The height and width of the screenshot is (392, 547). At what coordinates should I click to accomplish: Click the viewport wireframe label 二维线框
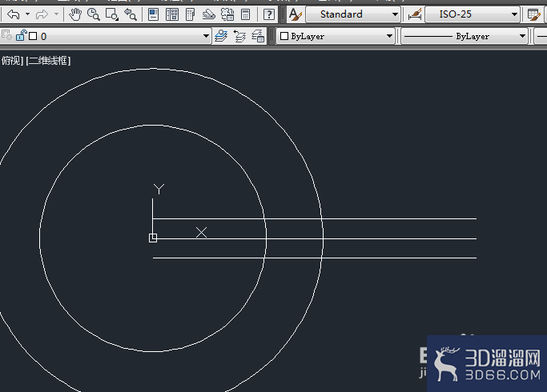(48, 61)
